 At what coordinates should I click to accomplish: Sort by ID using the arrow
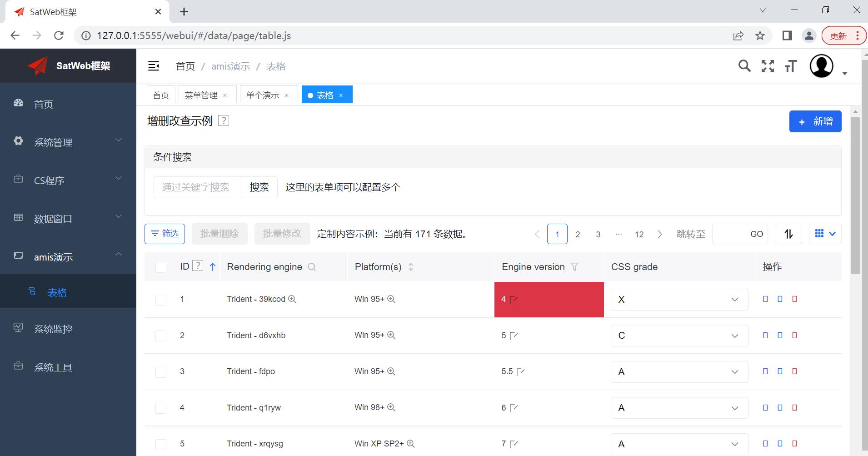(x=212, y=267)
